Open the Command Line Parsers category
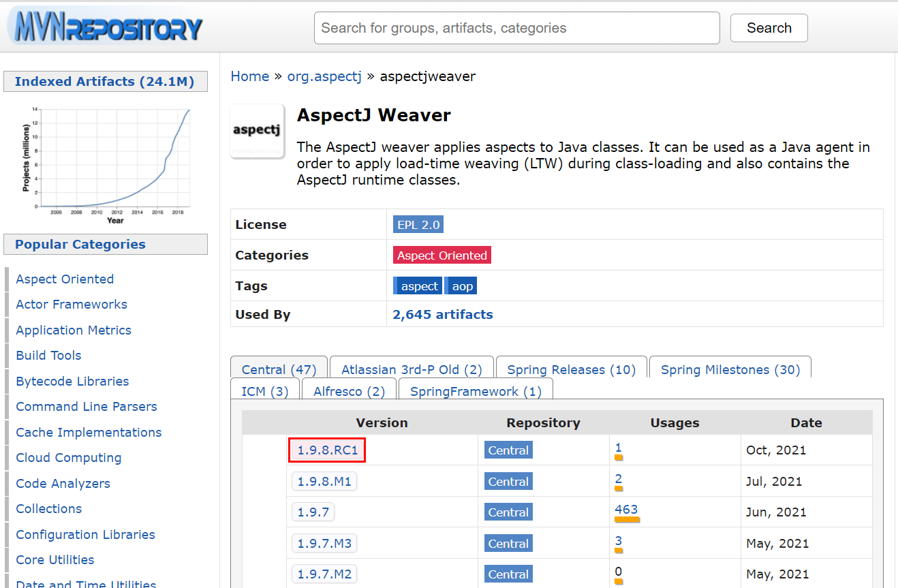This screenshot has width=898, height=588. (x=87, y=407)
